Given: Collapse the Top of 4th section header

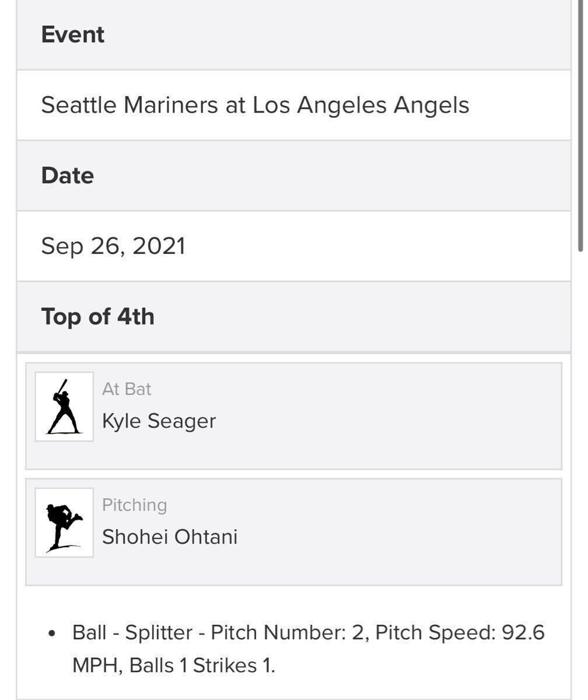Looking at the screenshot, I should [x=293, y=317].
